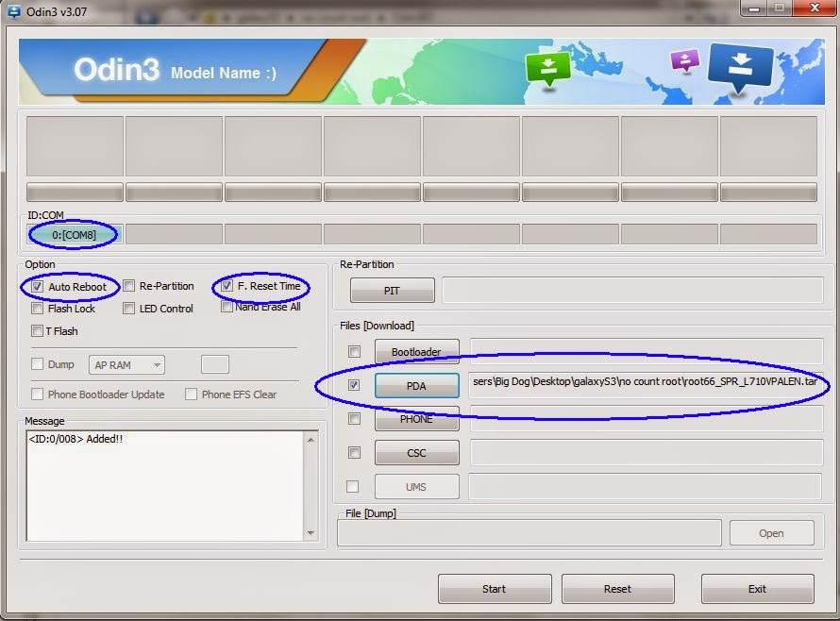Enable the Re-Partition checkbox

128,286
